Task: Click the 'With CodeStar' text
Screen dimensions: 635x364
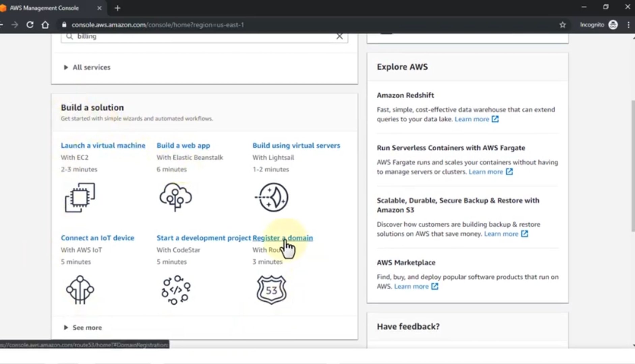Action: tap(178, 250)
